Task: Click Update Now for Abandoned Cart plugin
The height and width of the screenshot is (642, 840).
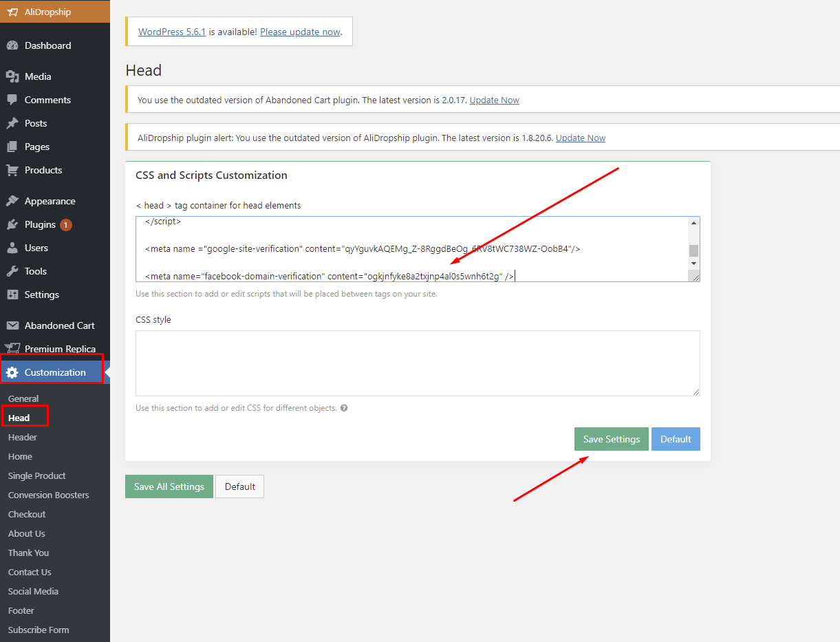Action: 494,100
